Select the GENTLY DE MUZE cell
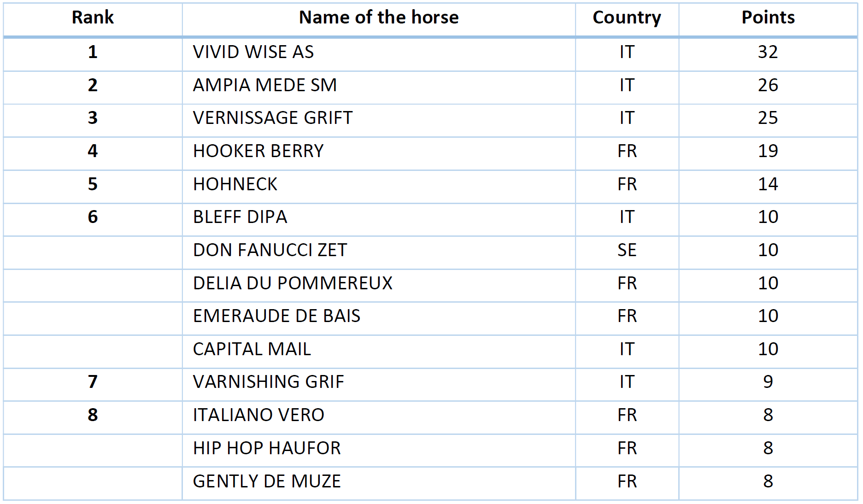The width and height of the screenshot is (863, 504). [267, 481]
